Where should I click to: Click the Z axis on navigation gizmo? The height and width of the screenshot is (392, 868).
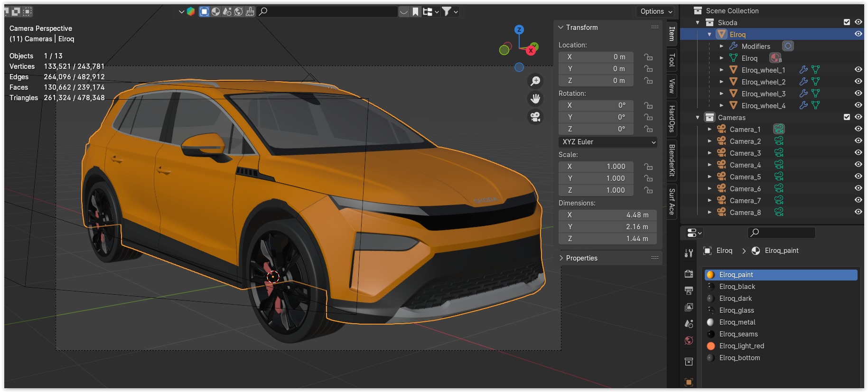point(519,29)
